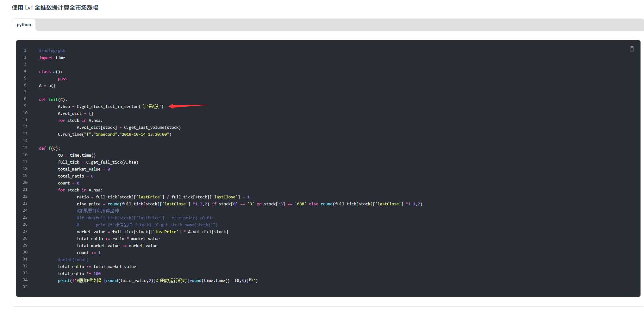
Task: Click the 'market_value = full_tick' line
Action: pos(152,232)
